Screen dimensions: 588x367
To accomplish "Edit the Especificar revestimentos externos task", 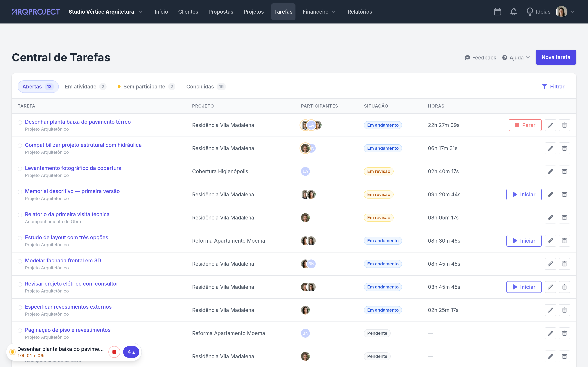I will [x=550, y=310].
